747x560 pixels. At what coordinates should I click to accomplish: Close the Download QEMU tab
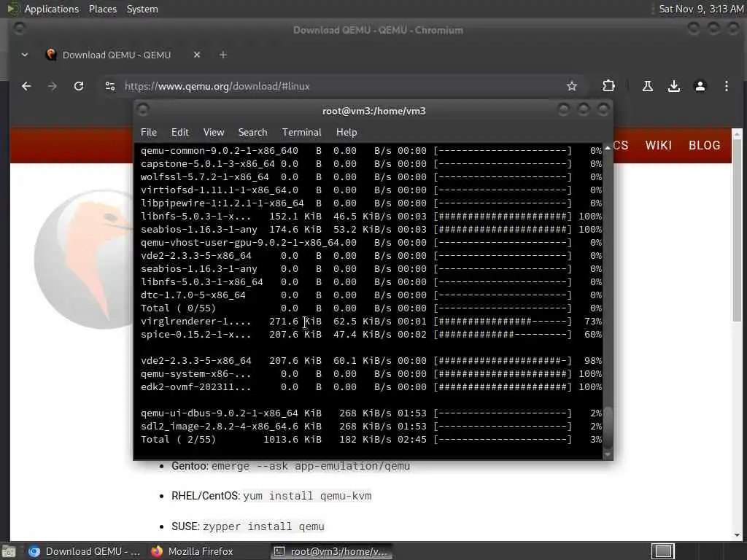tap(197, 55)
